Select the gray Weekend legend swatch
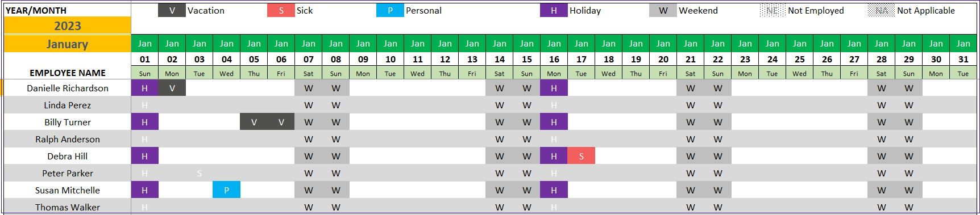 click(x=663, y=10)
